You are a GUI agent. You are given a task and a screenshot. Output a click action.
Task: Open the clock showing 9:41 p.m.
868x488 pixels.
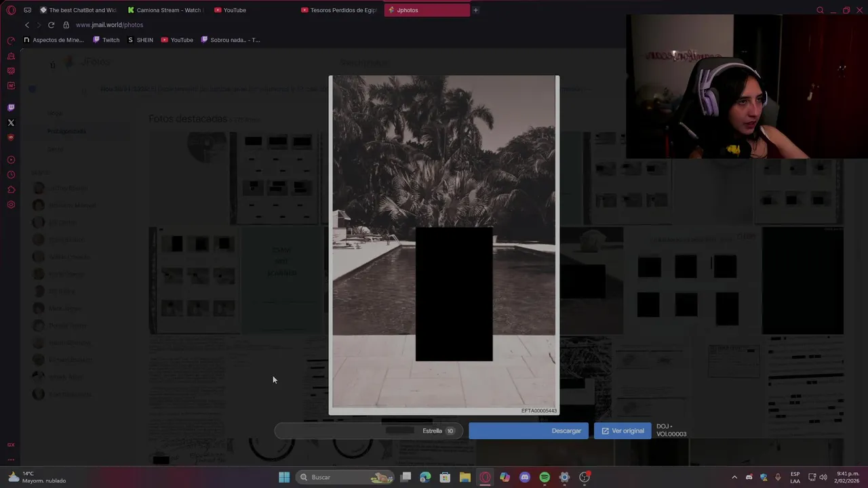point(848,477)
